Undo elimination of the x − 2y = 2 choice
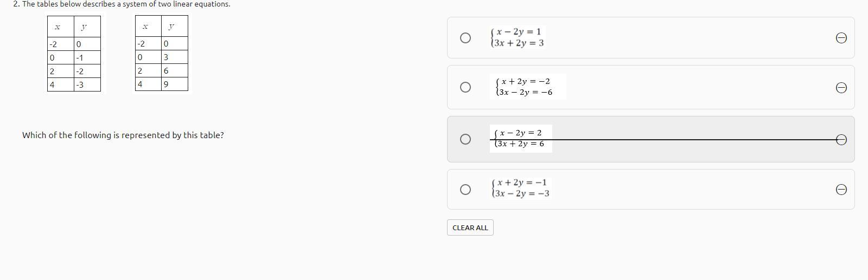The height and width of the screenshot is (280, 868). pyautogui.click(x=841, y=140)
